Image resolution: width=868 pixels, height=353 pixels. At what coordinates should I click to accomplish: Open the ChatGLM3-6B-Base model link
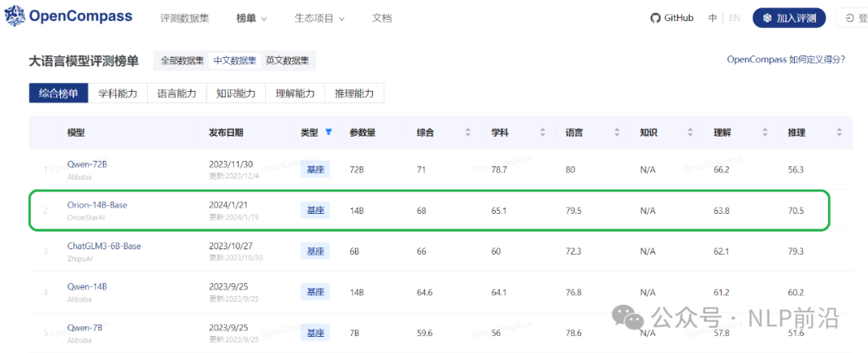[104, 246]
